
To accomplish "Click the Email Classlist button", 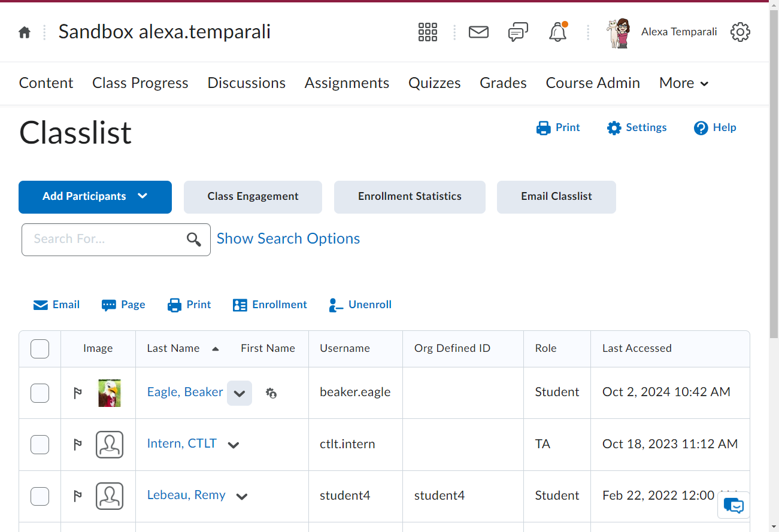I will [x=556, y=197].
